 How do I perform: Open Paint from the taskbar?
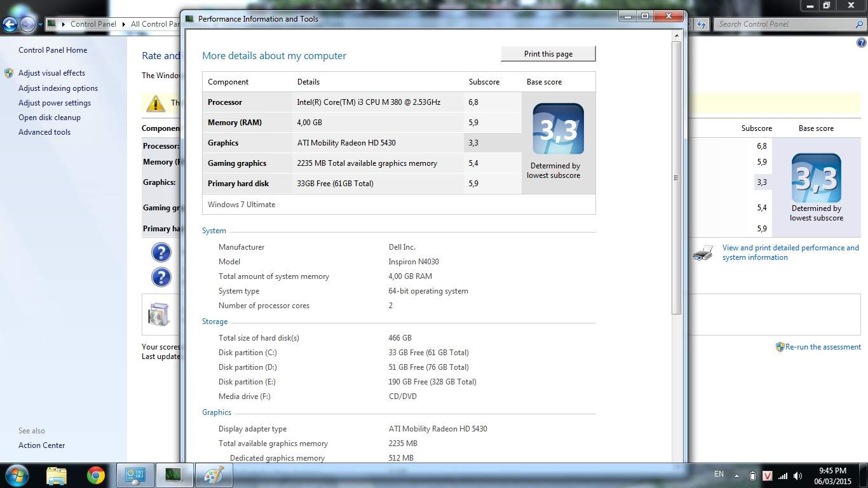point(214,475)
